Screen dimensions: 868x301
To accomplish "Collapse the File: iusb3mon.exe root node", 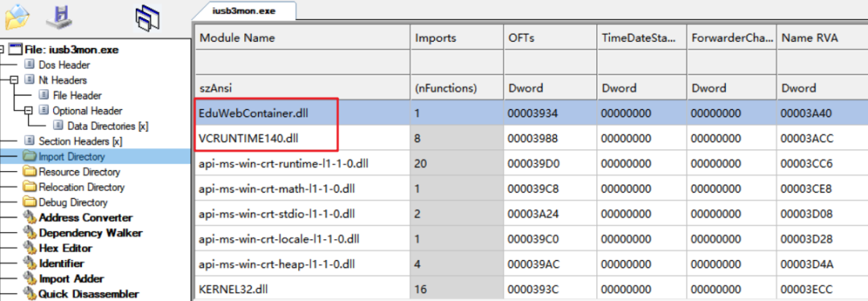I will (2, 50).
